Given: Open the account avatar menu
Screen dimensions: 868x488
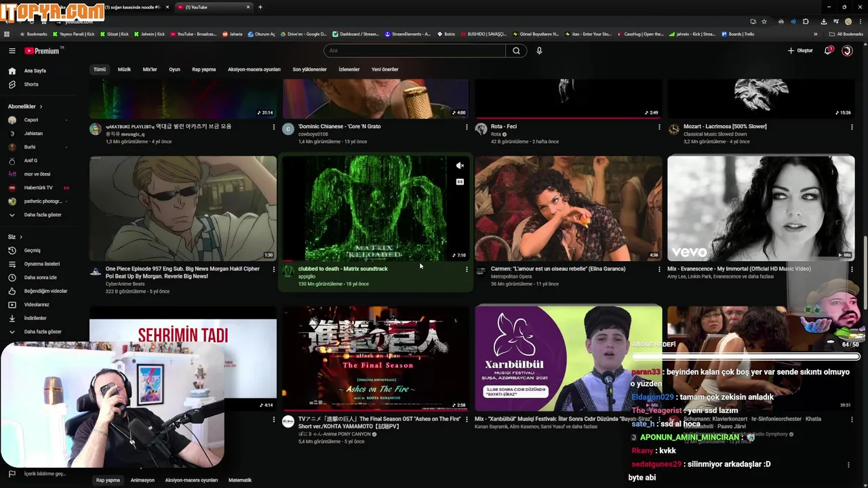Looking at the screenshot, I should (847, 51).
